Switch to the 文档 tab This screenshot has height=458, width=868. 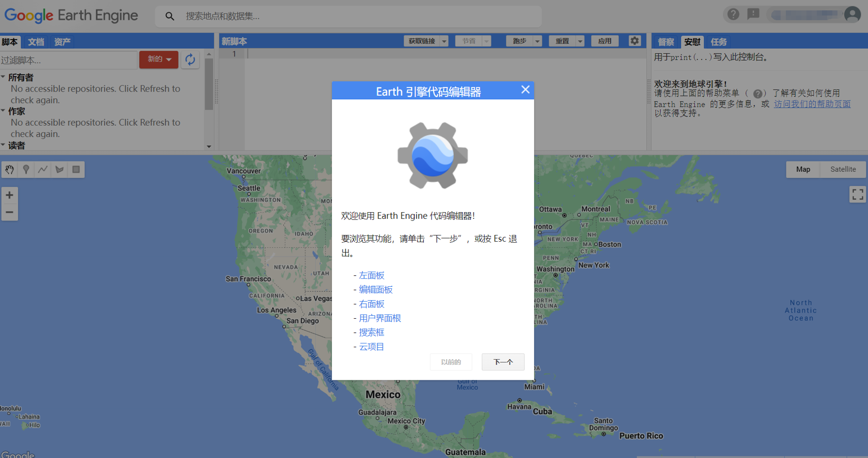tap(36, 42)
